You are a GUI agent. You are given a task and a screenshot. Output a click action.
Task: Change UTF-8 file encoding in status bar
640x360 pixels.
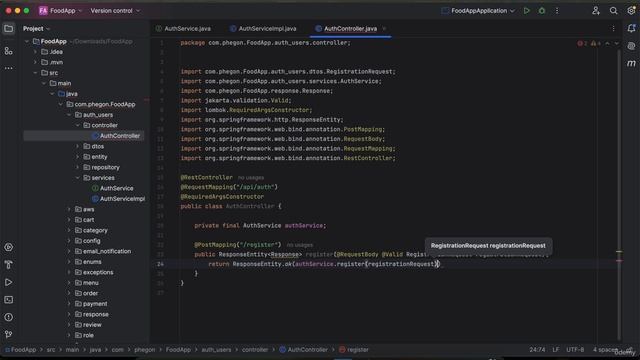[x=575, y=350]
